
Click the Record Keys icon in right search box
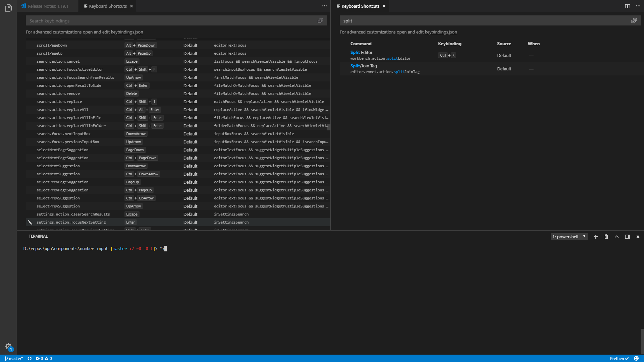(634, 20)
